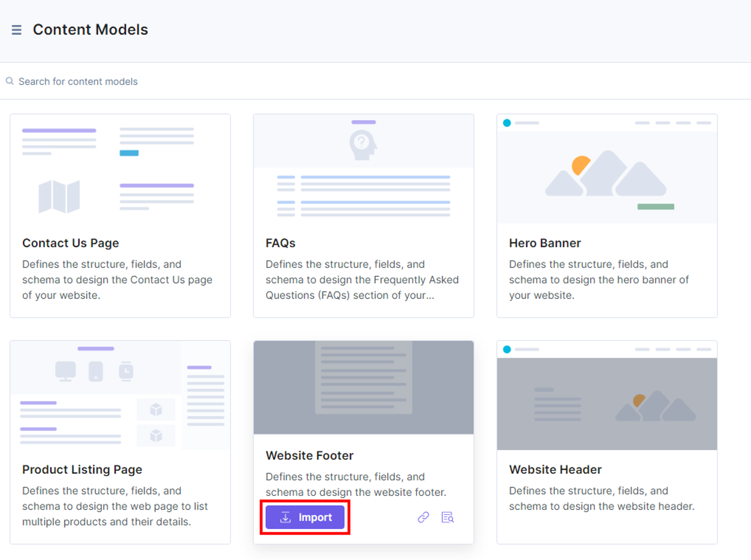Open the Contact Us Page thumbnail

120,169
